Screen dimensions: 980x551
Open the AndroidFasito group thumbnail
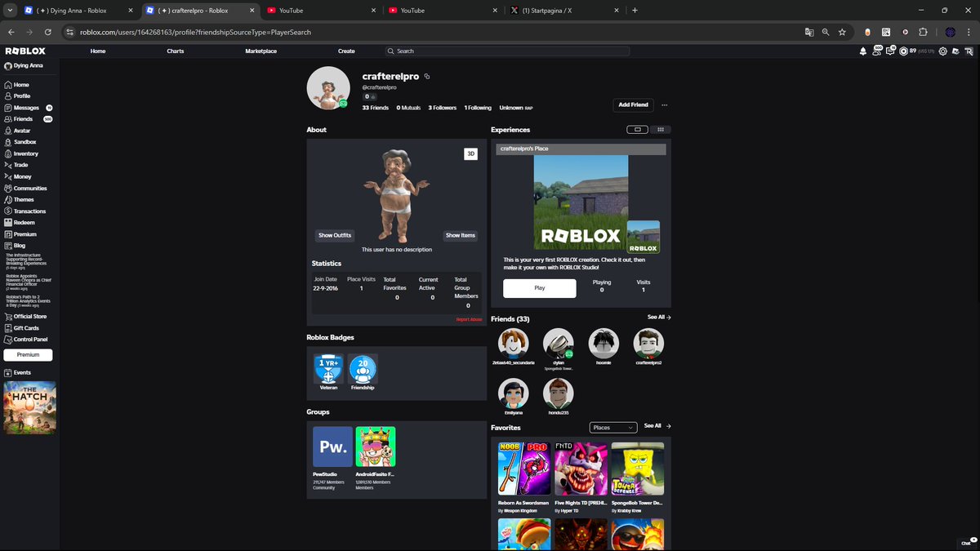pos(376,447)
